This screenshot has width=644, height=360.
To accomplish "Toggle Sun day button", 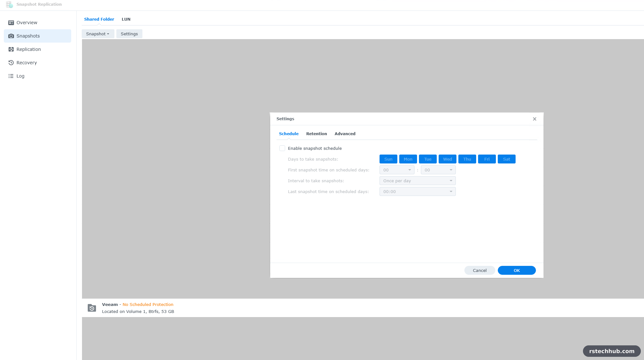I will tap(388, 159).
